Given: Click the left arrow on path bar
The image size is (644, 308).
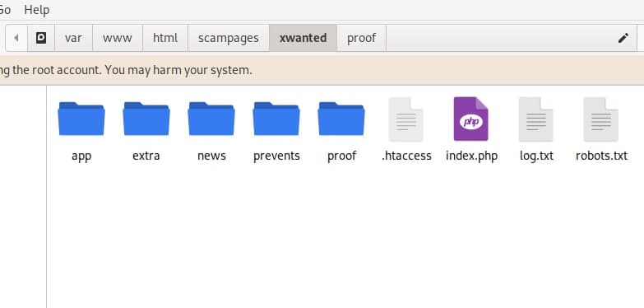Looking at the screenshot, I should [x=16, y=38].
